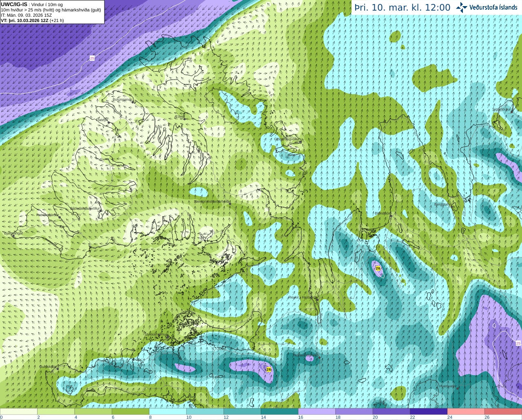Screen dimensions: 522x420
Task: Click the 22–24 m/s dark indigo legend swatch
Action: pyautogui.click(x=429, y=411)
